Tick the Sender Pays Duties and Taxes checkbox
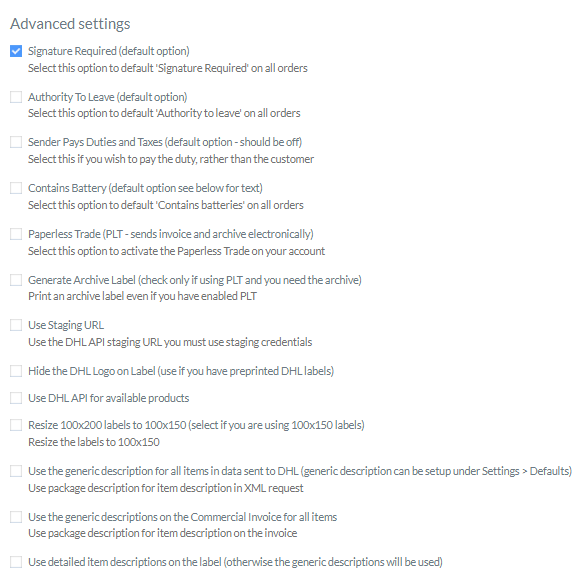581x576 pixels. click(16, 142)
